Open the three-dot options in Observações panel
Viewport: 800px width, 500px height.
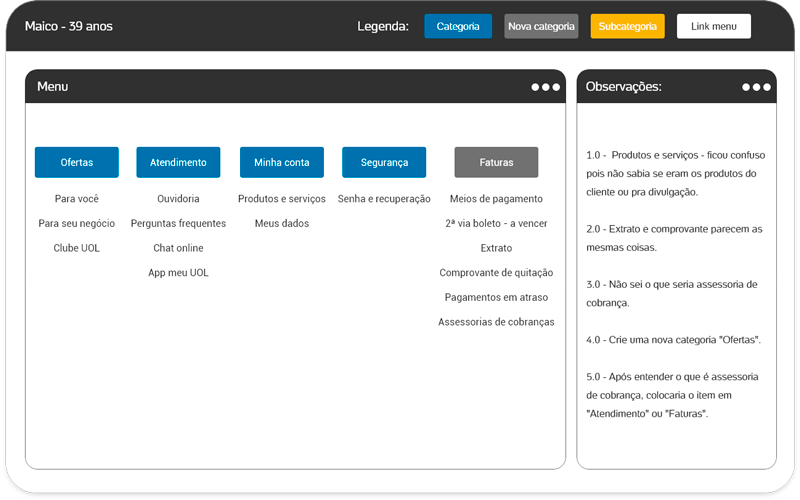click(x=756, y=87)
